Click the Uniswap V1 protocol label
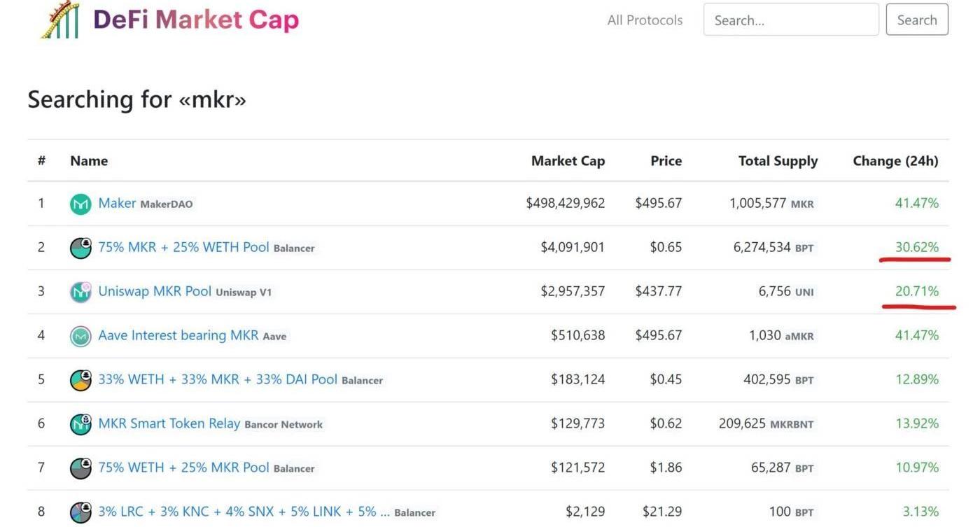The image size is (980, 527). pos(244,293)
